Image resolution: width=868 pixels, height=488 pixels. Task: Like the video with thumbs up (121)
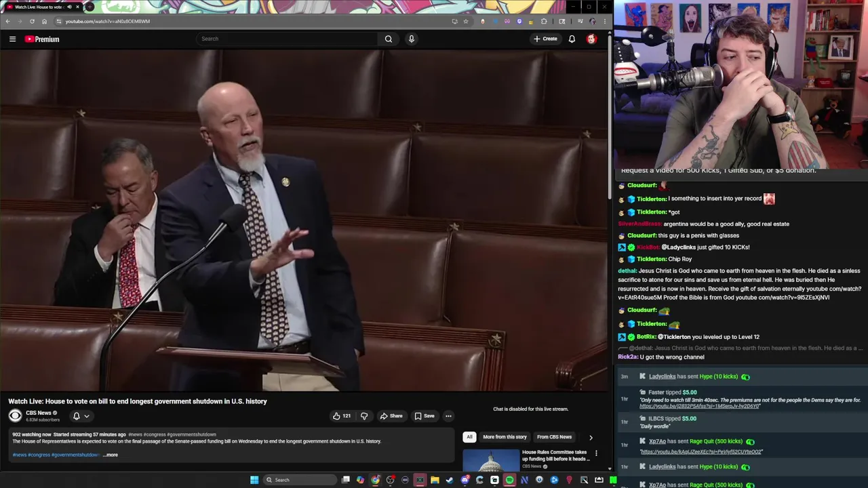click(x=341, y=416)
